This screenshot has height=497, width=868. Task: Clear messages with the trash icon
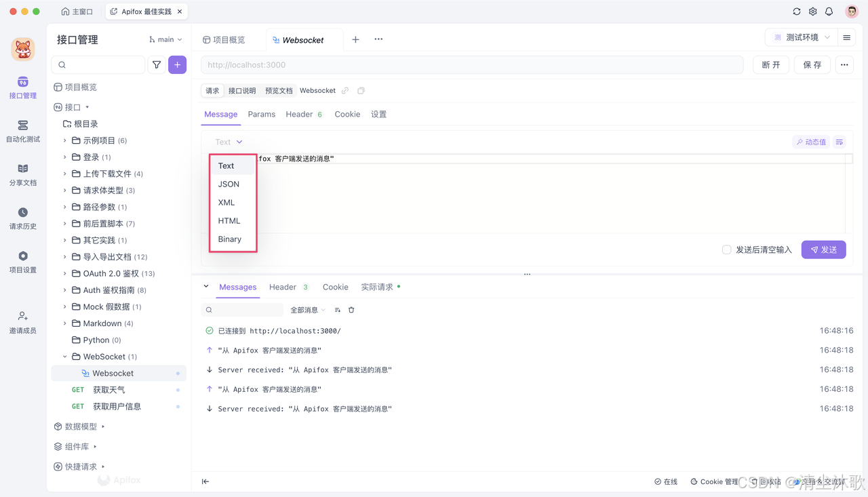point(351,310)
